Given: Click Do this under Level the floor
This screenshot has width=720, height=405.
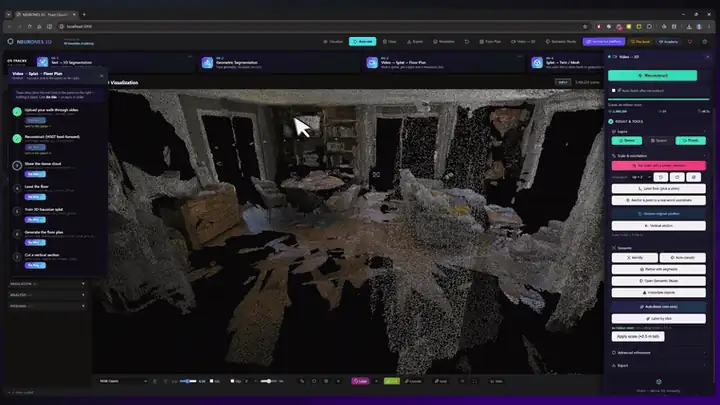Looking at the screenshot, I should point(35,197).
